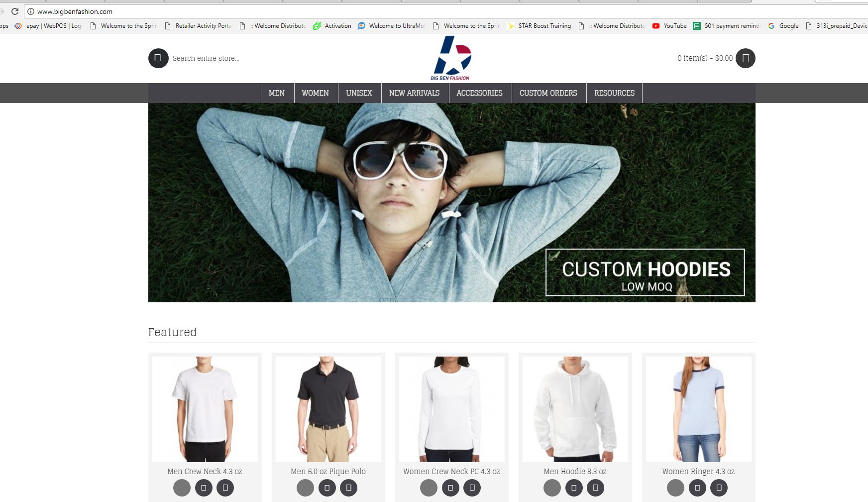Click the Men Hoodie 8.3 oz product title
Image resolution: width=868 pixels, height=502 pixels.
pos(575,471)
